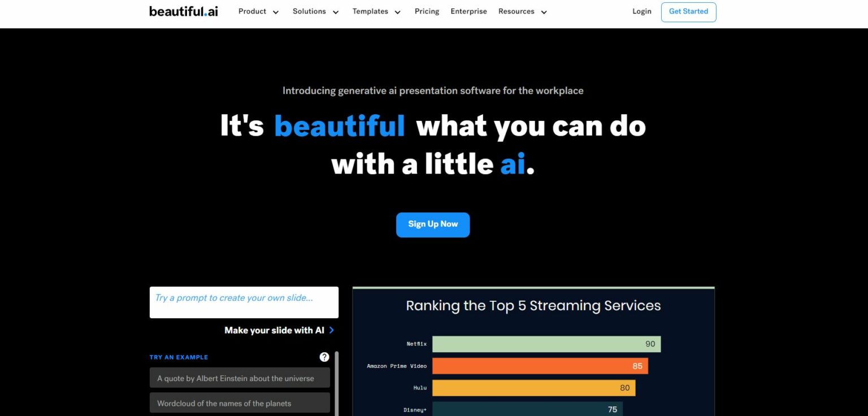Image resolution: width=868 pixels, height=416 pixels.
Task: Expand the Resources dropdown
Action: 522,11
